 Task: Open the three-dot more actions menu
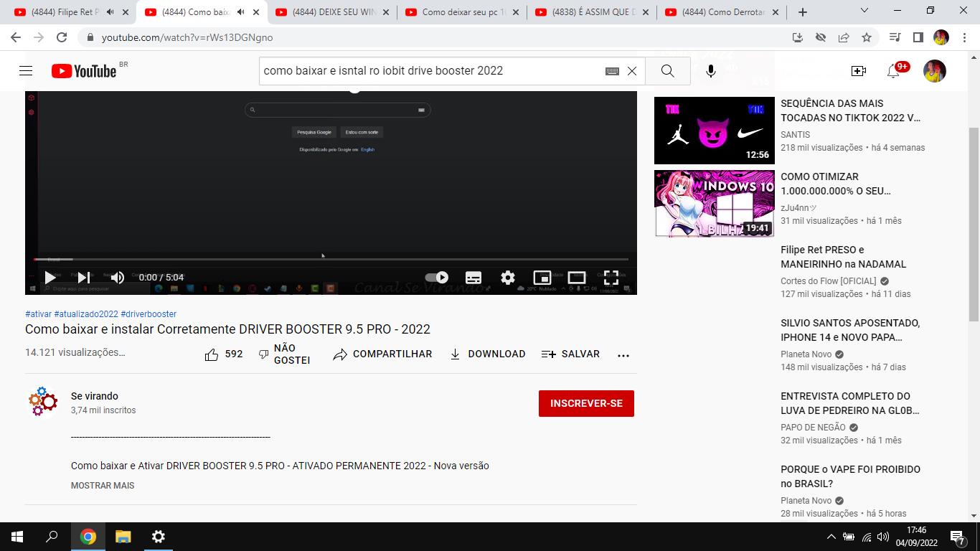click(623, 354)
